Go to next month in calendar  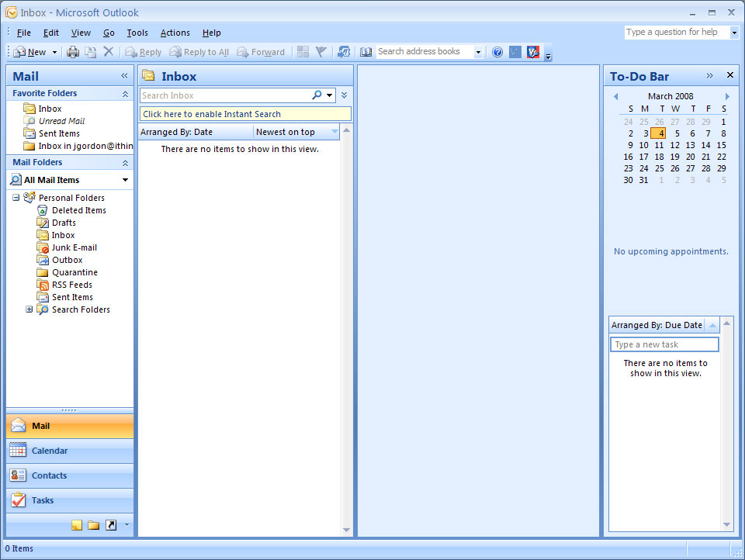coord(727,96)
